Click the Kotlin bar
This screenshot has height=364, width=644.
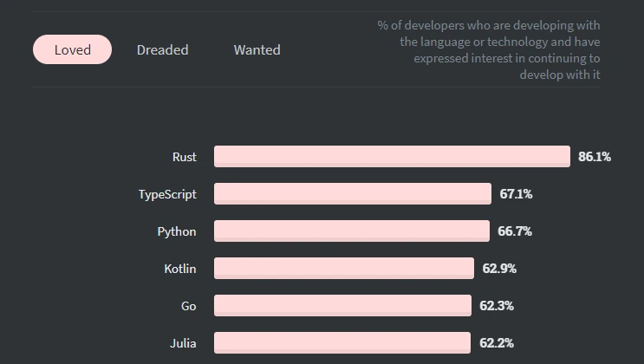coord(343,269)
